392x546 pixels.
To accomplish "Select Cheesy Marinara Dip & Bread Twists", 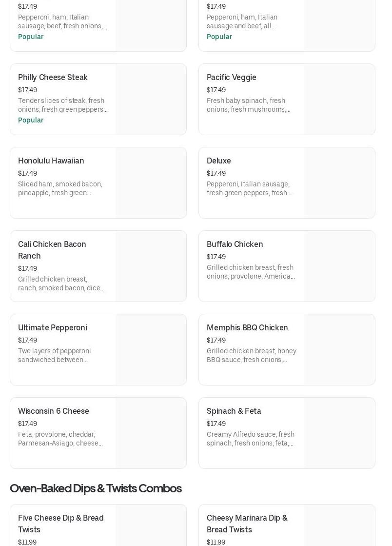I will pos(247,524).
